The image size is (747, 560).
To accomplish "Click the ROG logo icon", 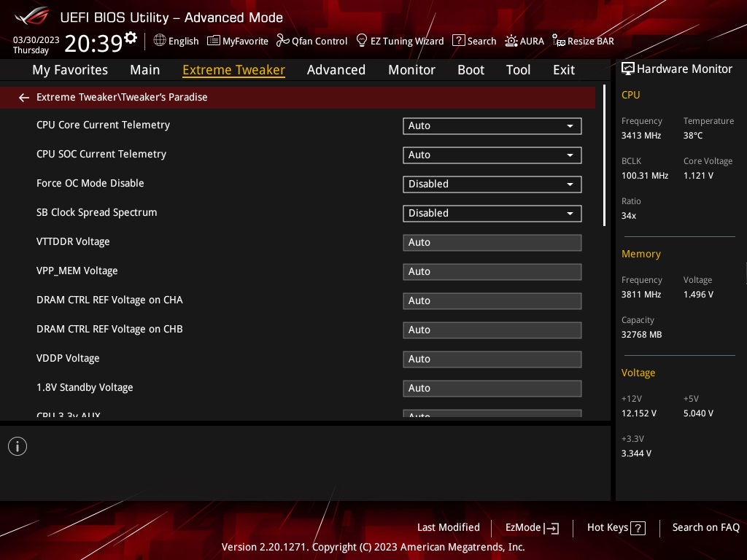I will pos(31,17).
